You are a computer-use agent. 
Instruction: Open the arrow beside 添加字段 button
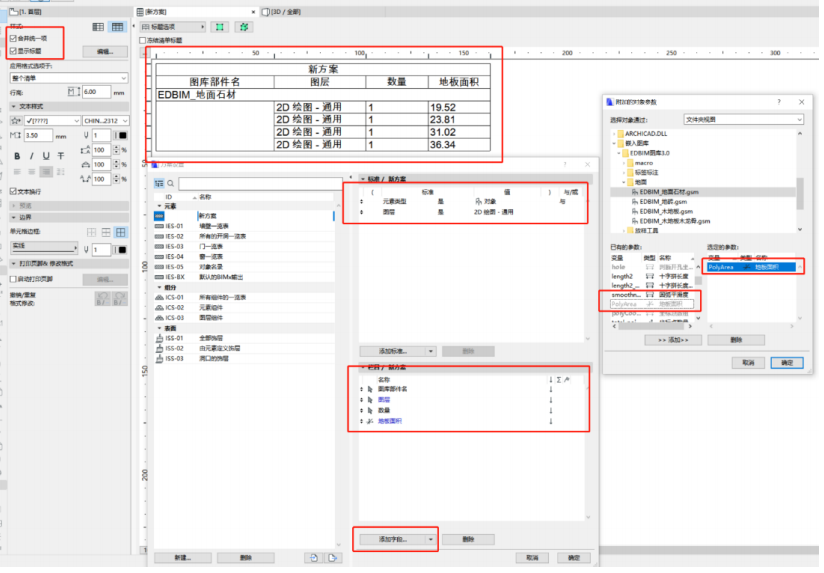tap(431, 540)
